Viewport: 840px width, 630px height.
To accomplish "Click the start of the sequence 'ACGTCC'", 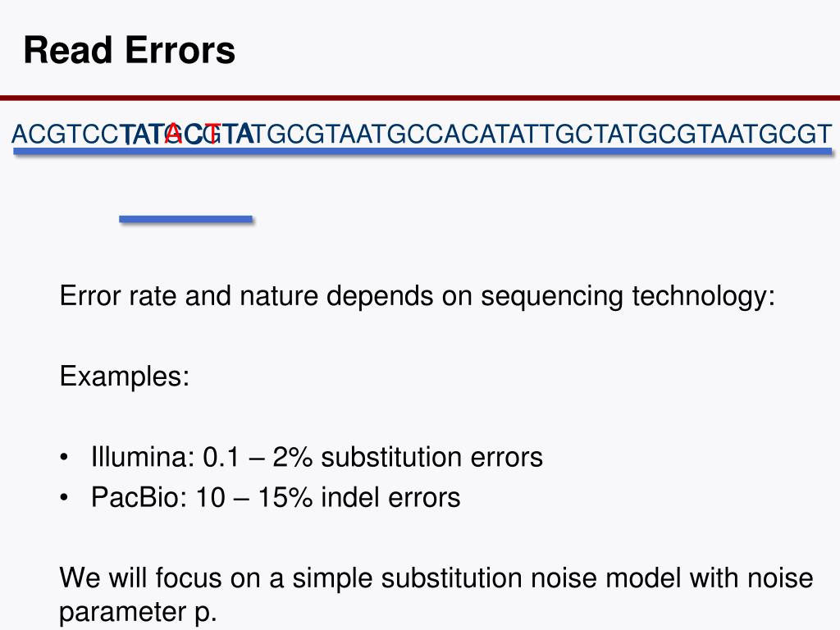I will [64, 134].
